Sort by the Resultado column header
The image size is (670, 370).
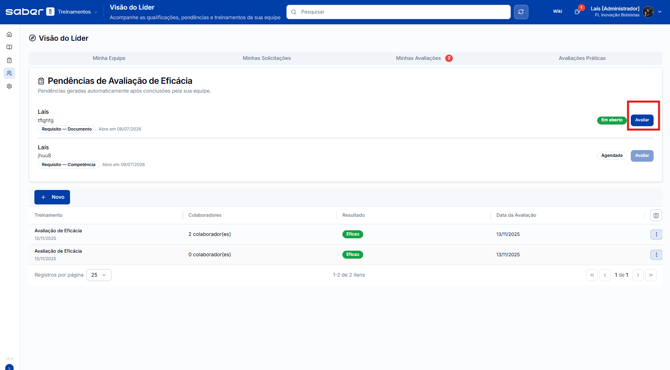pyautogui.click(x=353, y=215)
